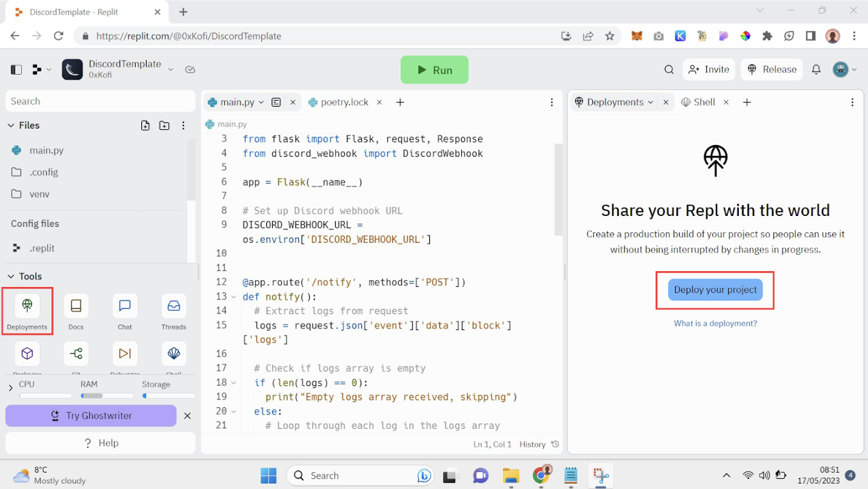
Task: Collapse the Tools section
Action: pos(11,277)
